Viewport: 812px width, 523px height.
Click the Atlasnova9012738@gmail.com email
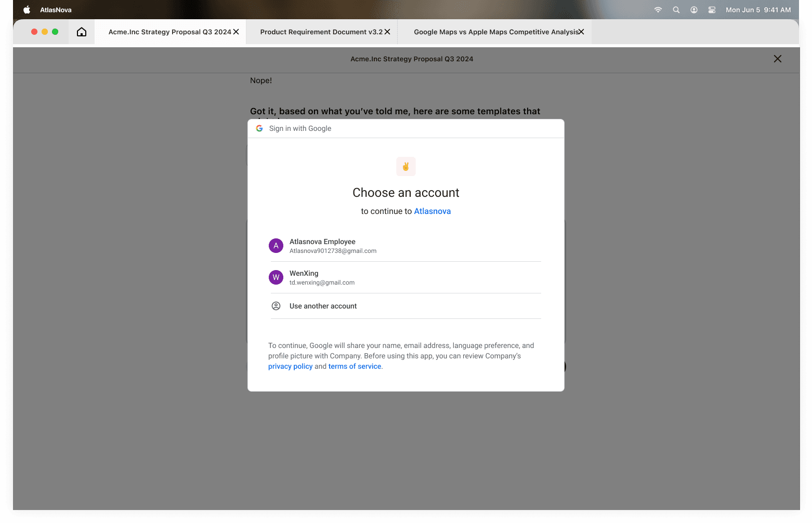pos(333,251)
